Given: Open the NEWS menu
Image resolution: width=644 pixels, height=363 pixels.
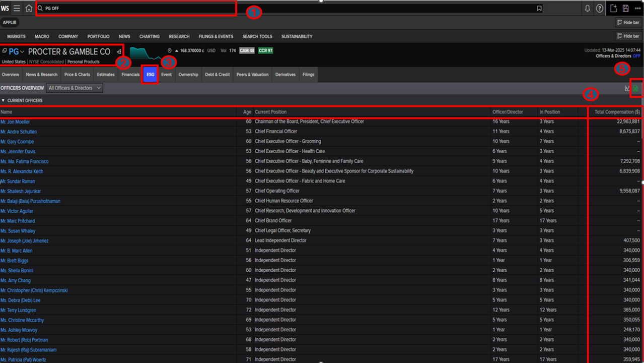Looking at the screenshot, I should pyautogui.click(x=124, y=36).
